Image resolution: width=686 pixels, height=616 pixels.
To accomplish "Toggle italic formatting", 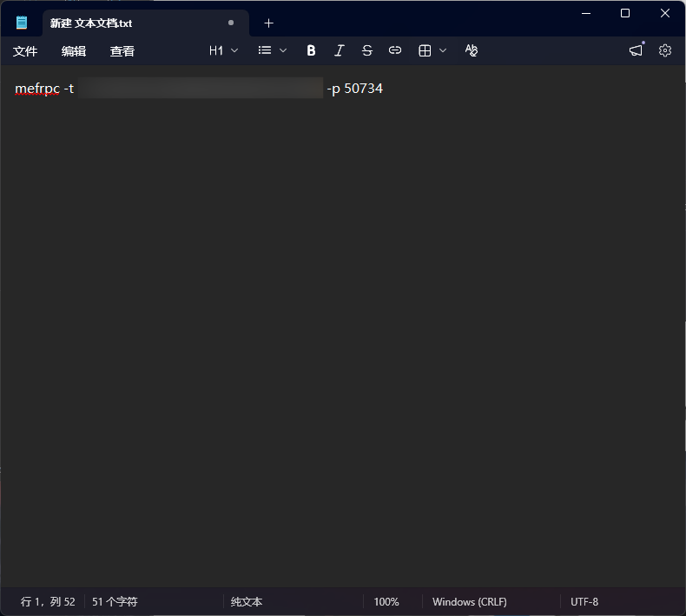I will coord(339,50).
